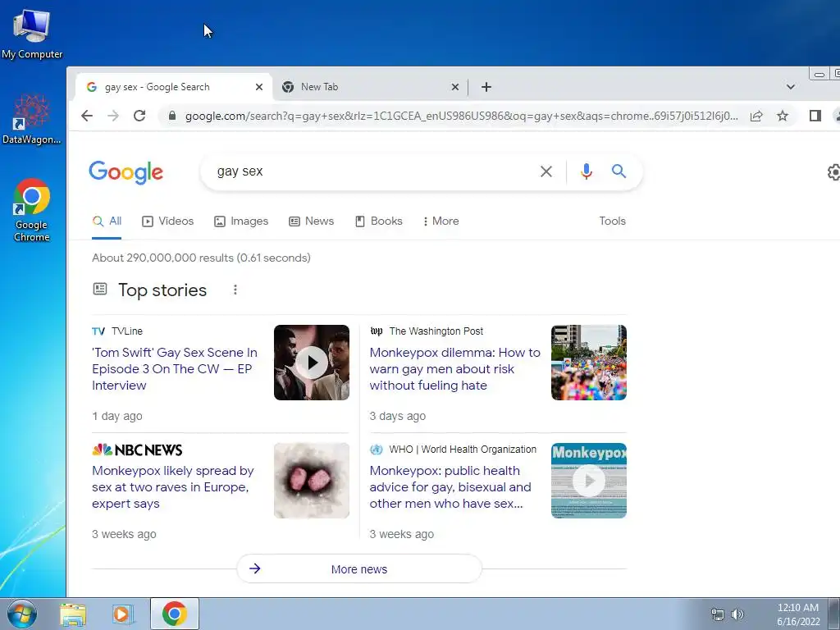Open the search Tools options
The height and width of the screenshot is (630, 840).
(x=612, y=221)
